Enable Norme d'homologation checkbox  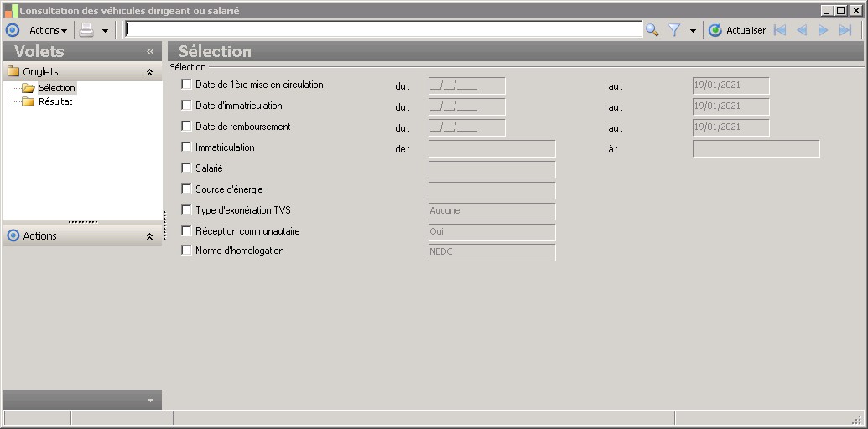(186, 250)
